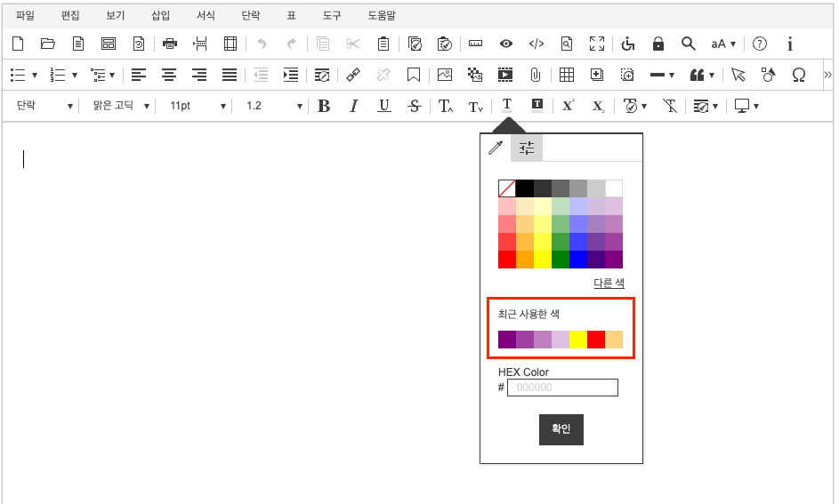Open the 삽입 menu
The image size is (839, 504).
(160, 15)
